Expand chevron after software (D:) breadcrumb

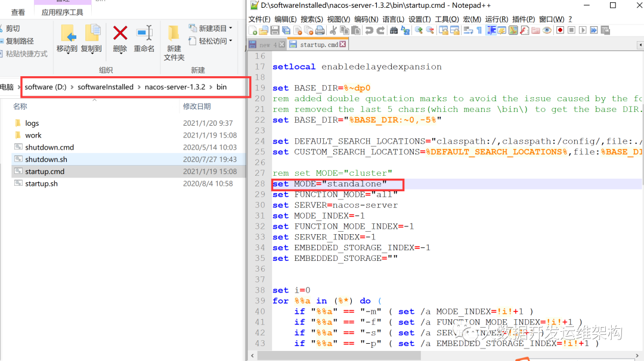coord(72,87)
